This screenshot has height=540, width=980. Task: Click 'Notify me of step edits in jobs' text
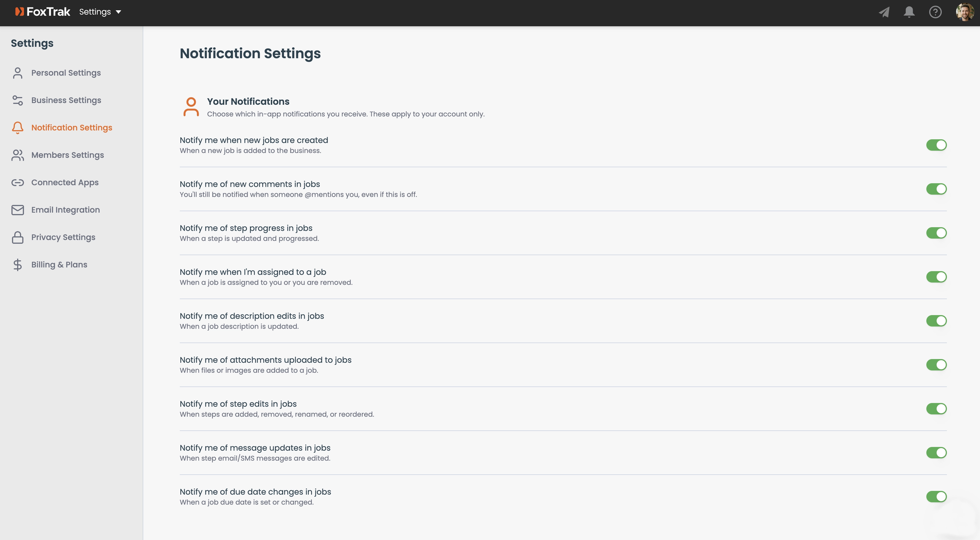(x=238, y=404)
